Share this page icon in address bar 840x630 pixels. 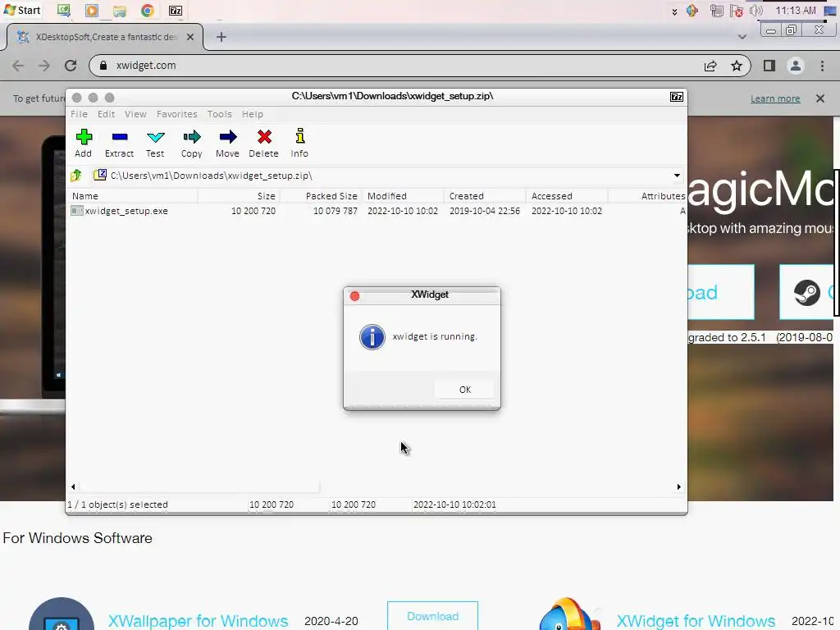pyautogui.click(x=710, y=66)
